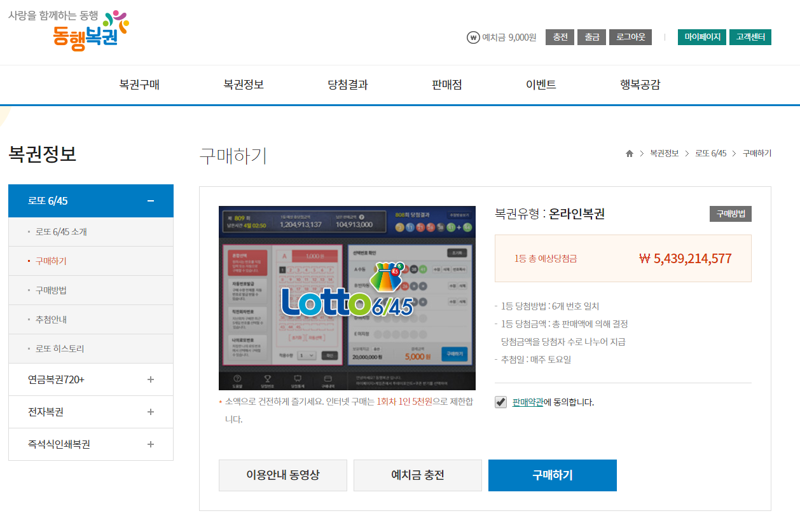The height and width of the screenshot is (532, 800).
Task: Open the 행복공감 menu
Action: [x=640, y=85]
